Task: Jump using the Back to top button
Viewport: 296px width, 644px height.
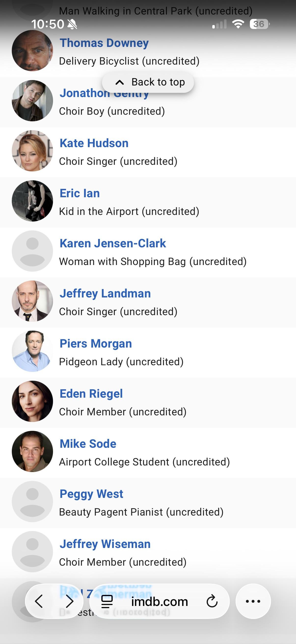Action: pyautogui.click(x=148, y=82)
